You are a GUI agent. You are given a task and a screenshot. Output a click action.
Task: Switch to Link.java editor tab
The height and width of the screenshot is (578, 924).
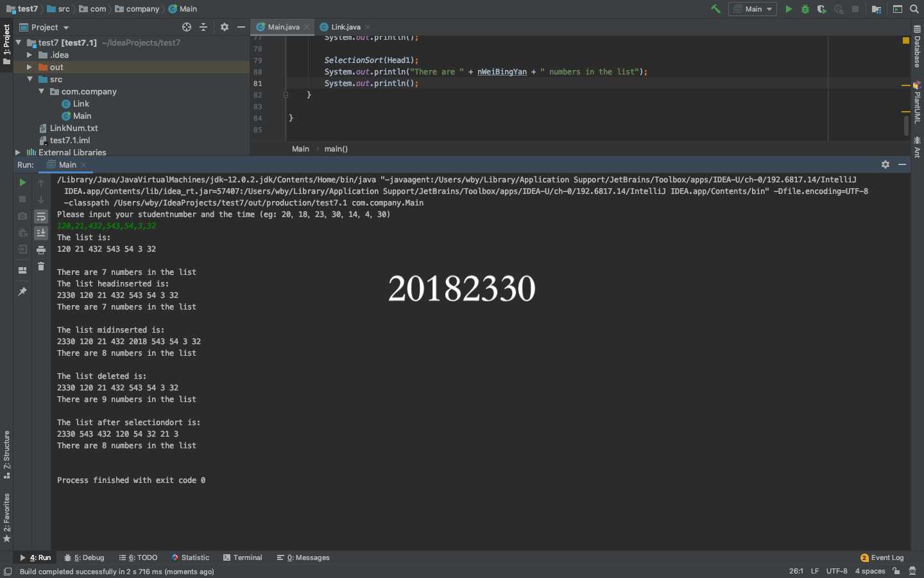pyautogui.click(x=345, y=27)
